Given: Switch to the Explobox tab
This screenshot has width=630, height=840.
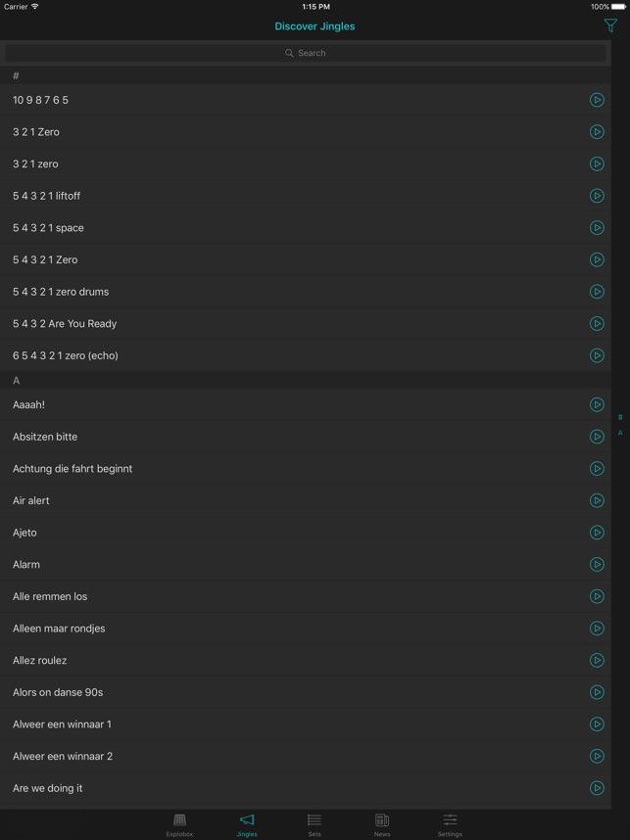Looking at the screenshot, I should (179, 825).
